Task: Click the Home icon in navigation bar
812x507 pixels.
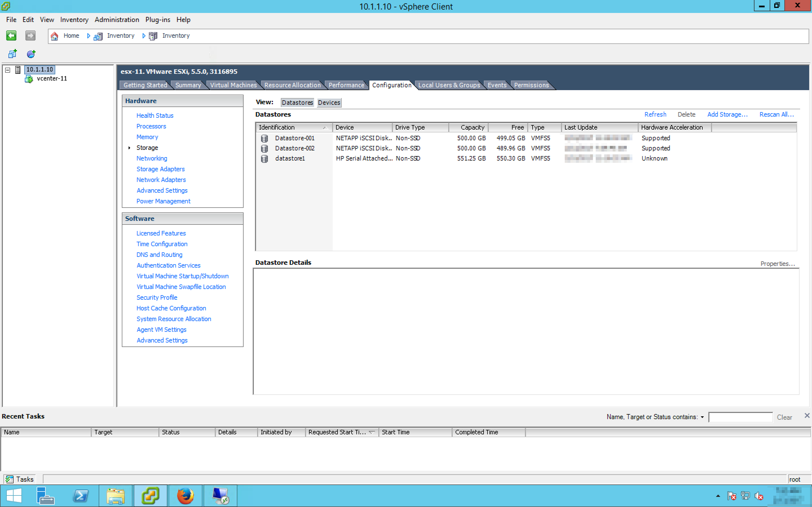Action: 54,36
